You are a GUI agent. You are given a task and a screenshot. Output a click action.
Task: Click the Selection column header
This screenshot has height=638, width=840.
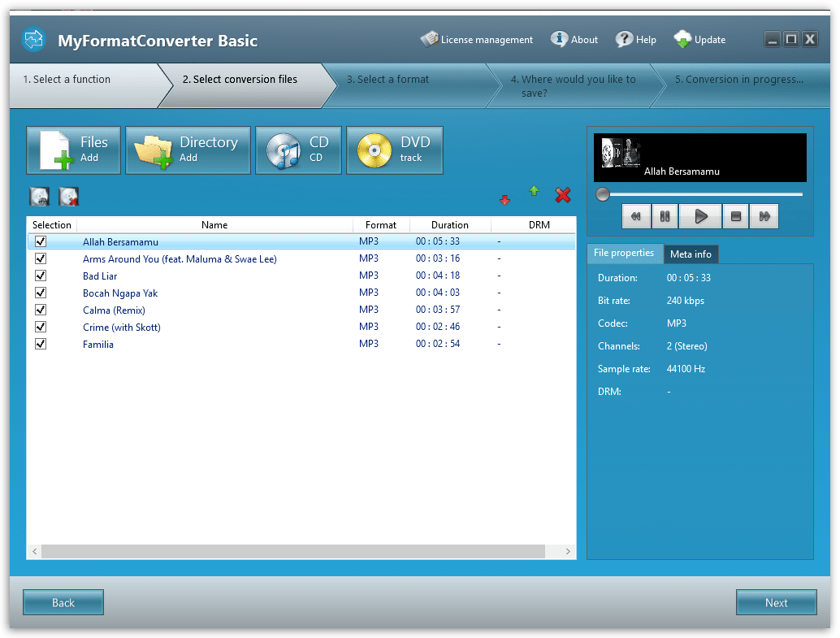tap(52, 225)
